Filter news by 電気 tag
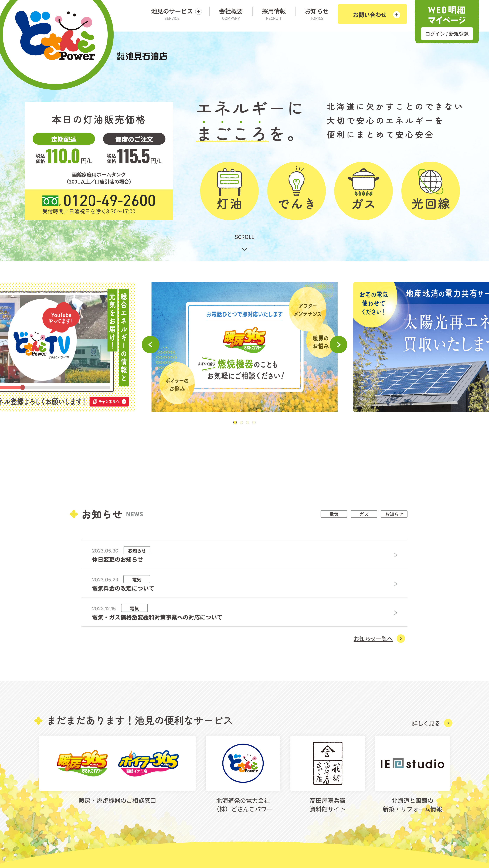Screen dimensions: 489x868 click(x=334, y=514)
